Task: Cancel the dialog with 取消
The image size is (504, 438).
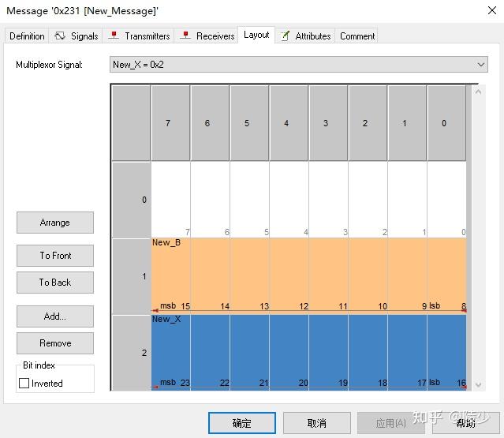Action: point(316,423)
